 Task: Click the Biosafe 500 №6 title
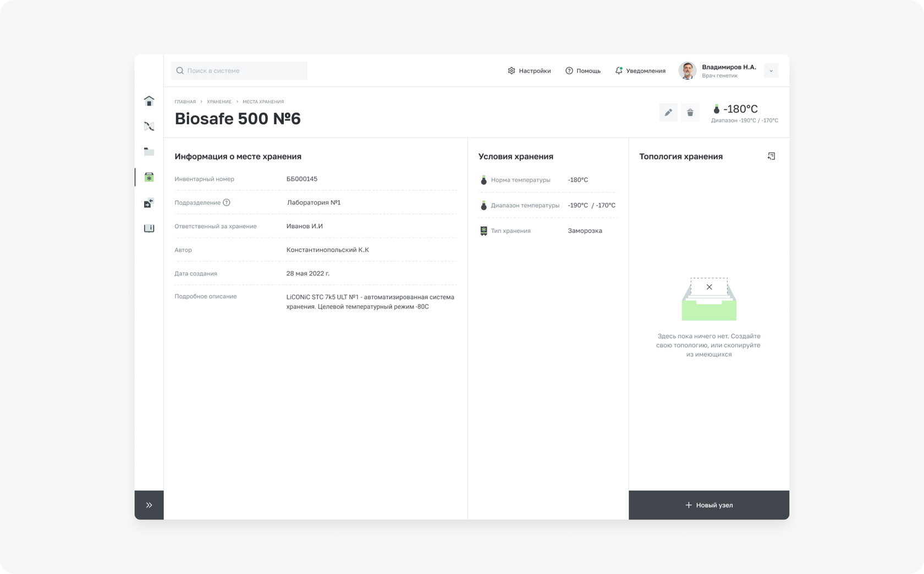click(238, 119)
